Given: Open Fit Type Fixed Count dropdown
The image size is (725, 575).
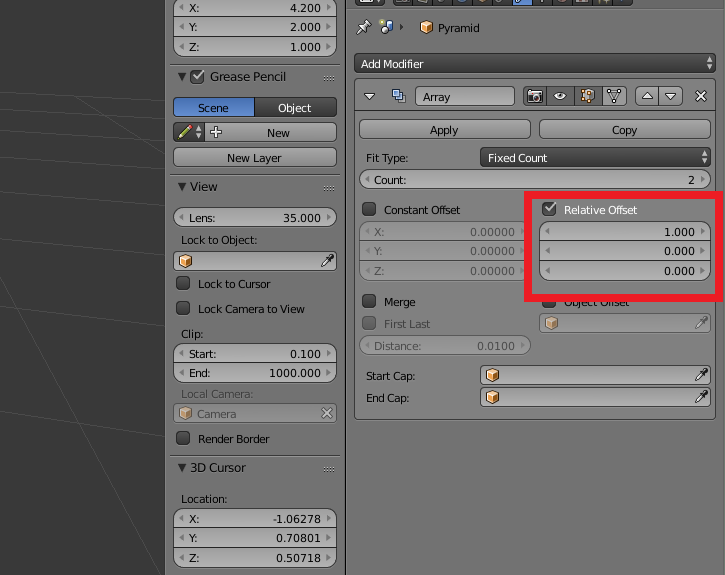Looking at the screenshot, I should pyautogui.click(x=595, y=158).
